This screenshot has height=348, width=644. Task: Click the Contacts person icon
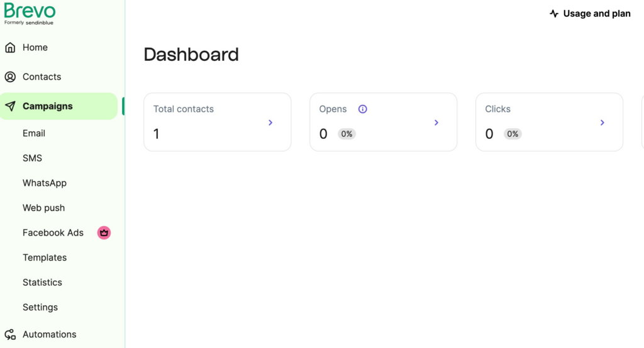tap(10, 77)
